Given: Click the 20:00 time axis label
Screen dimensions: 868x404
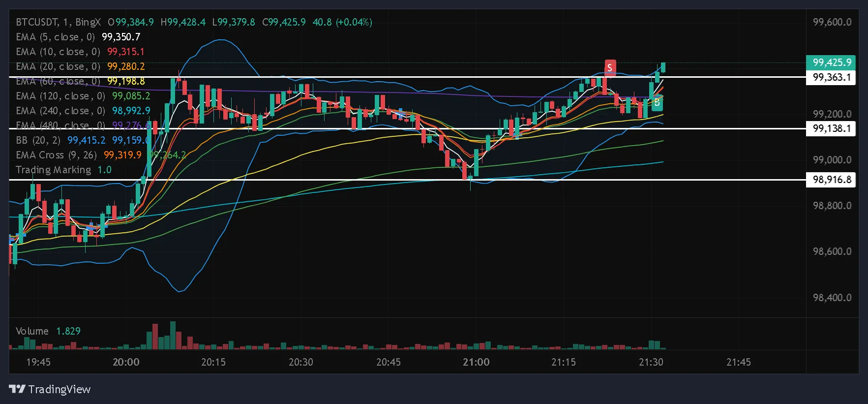Looking at the screenshot, I should tap(126, 362).
